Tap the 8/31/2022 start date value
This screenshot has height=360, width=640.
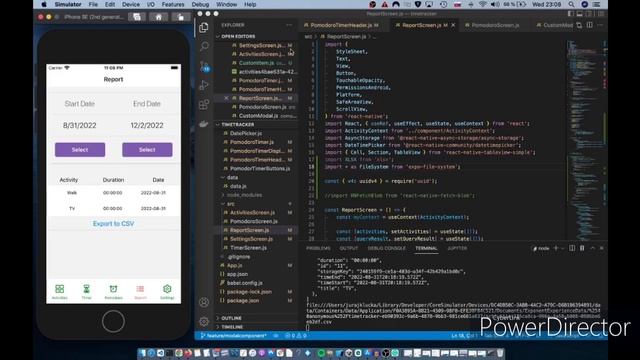click(x=80, y=125)
